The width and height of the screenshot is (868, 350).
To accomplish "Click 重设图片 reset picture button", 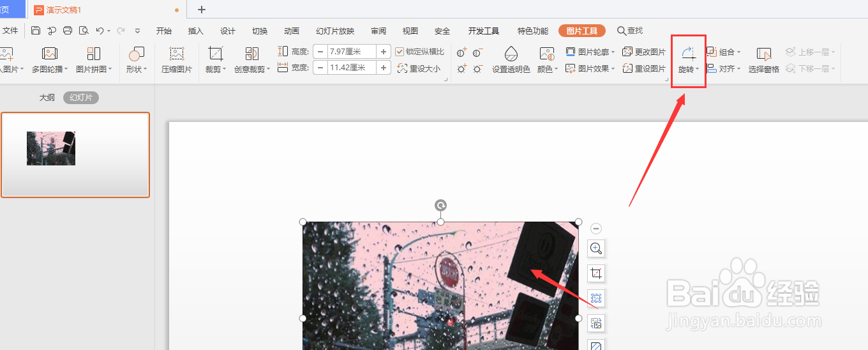I will coord(644,68).
